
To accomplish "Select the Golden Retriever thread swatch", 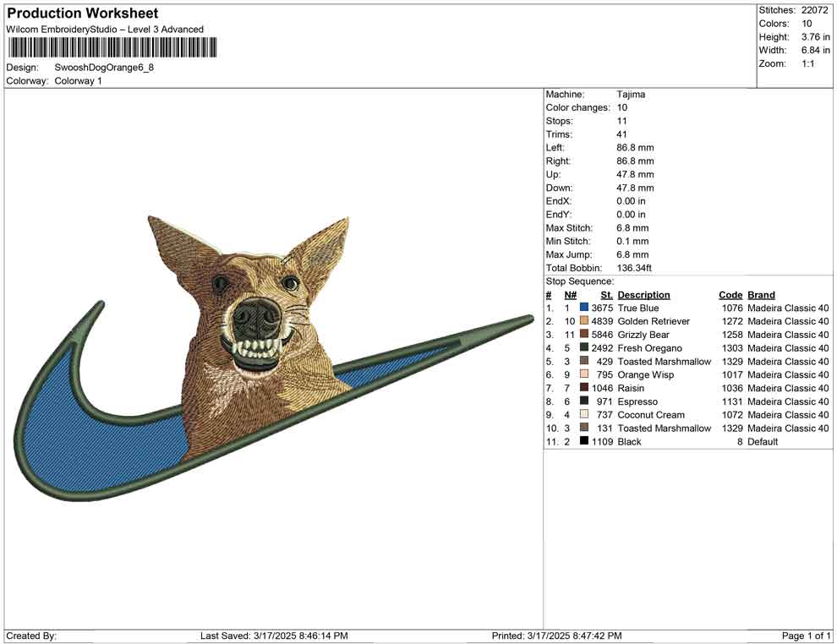I will [x=584, y=321].
